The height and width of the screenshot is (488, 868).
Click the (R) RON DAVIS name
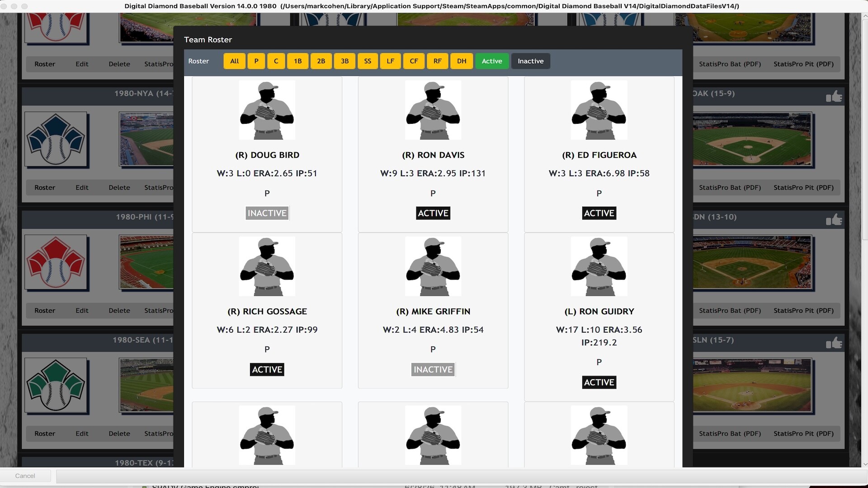coord(433,155)
